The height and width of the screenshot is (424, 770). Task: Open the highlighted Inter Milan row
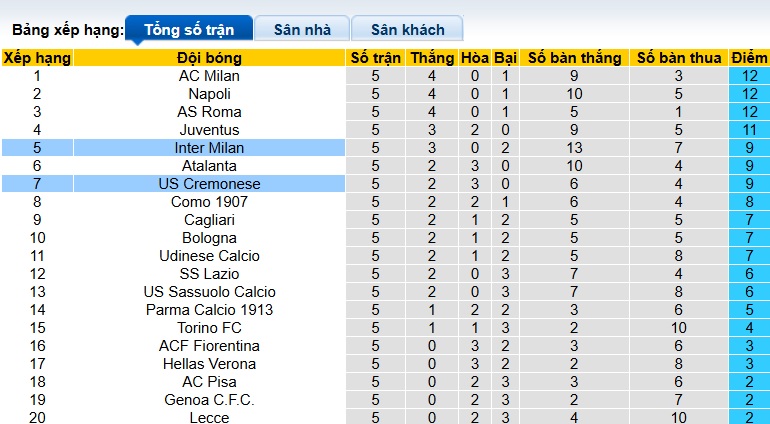[x=209, y=148]
